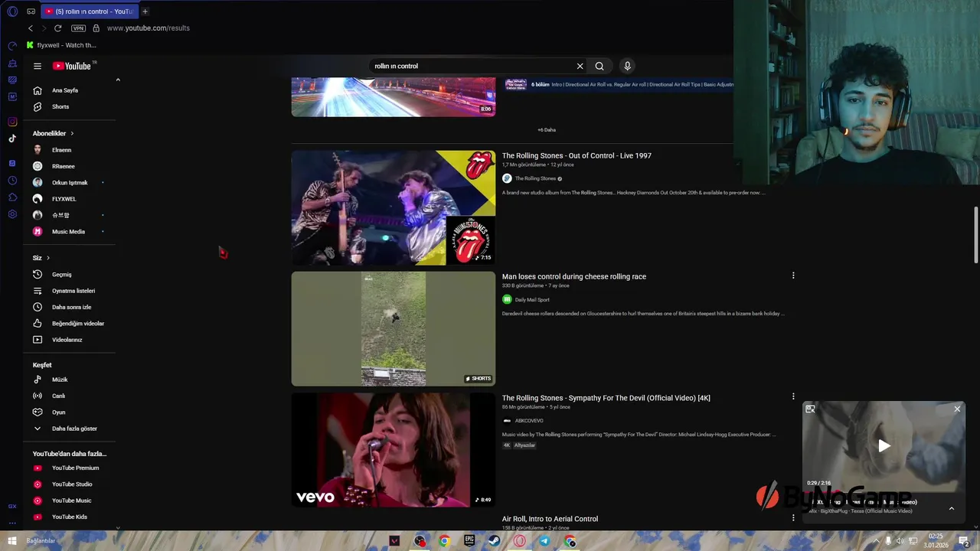980x551 pixels.
Task: Open Videolarınız page
Action: [x=69, y=340]
